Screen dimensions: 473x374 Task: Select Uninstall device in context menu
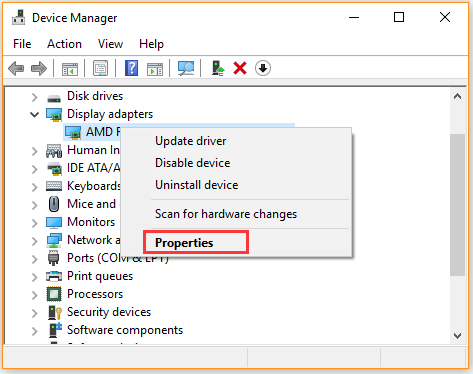(197, 185)
